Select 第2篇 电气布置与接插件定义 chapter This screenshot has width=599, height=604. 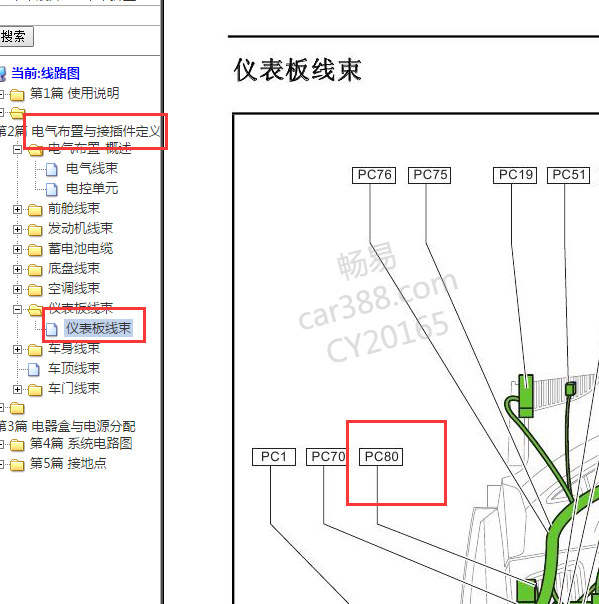pos(79,131)
